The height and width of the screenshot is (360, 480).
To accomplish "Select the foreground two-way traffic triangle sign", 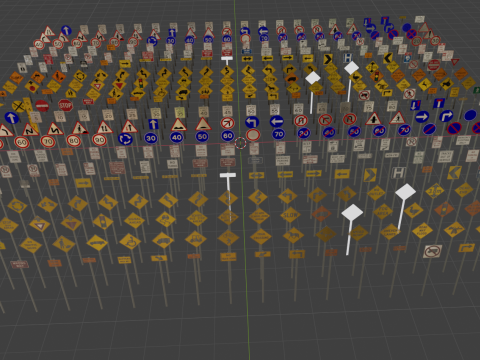I will pos(105,127).
